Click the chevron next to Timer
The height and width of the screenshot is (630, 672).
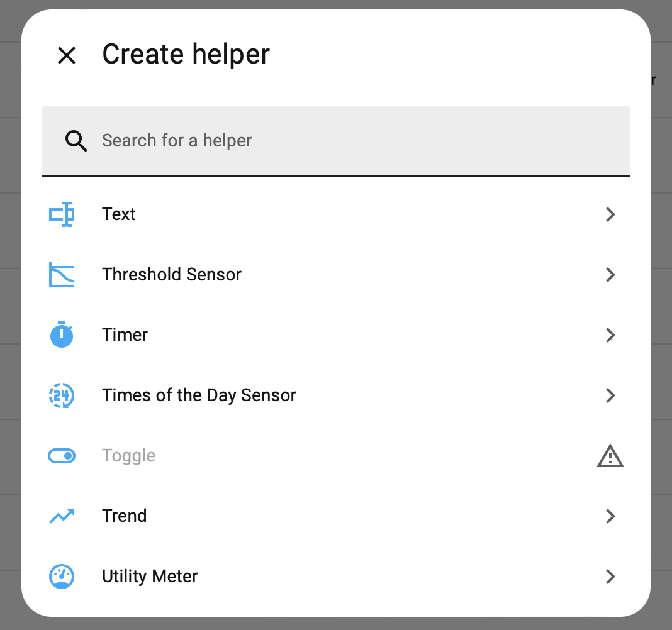coord(610,335)
